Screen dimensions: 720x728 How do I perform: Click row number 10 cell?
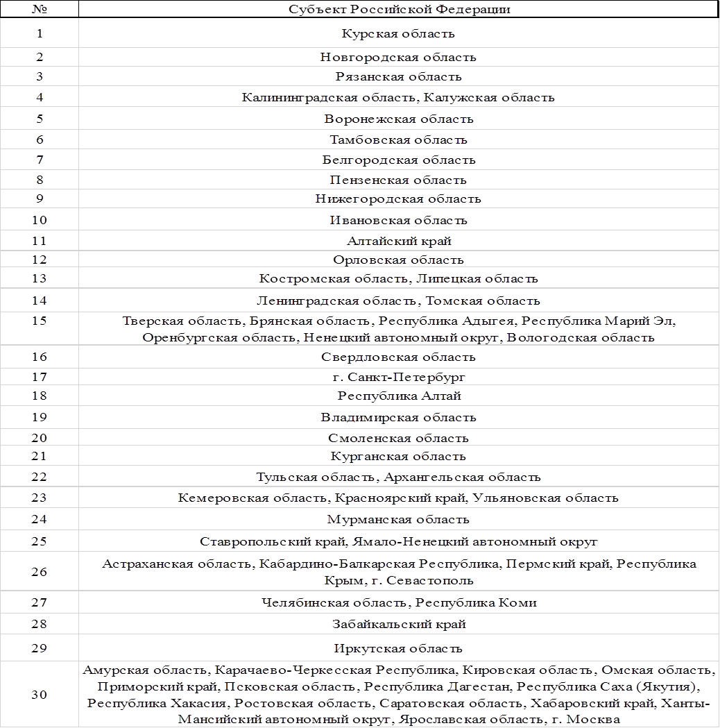coord(40,219)
